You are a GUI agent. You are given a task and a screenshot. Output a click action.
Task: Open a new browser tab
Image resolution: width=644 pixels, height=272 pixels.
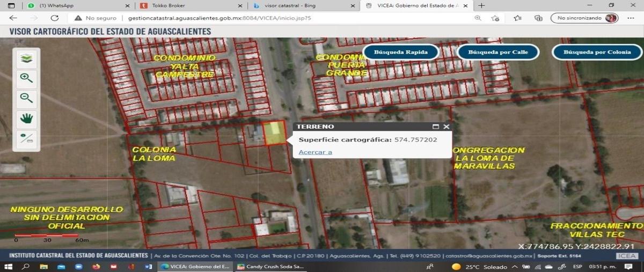click(481, 5)
